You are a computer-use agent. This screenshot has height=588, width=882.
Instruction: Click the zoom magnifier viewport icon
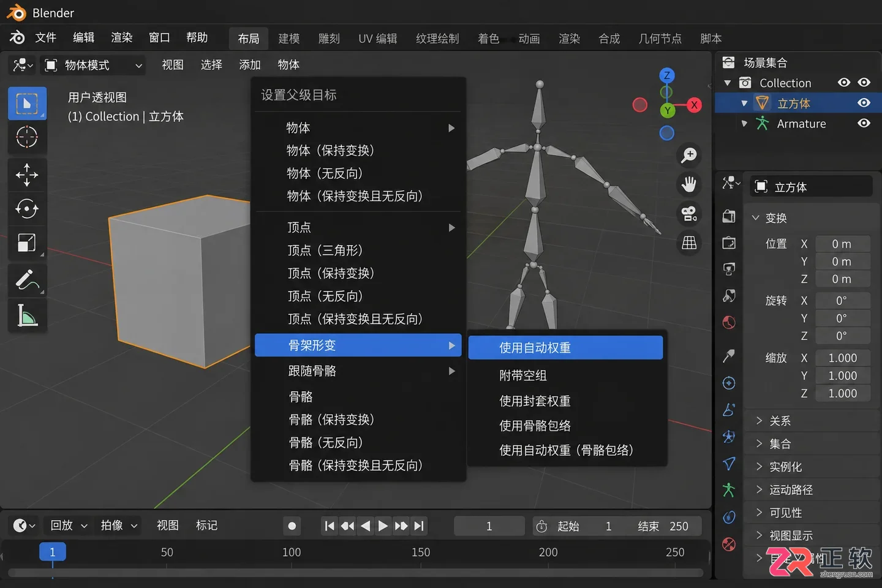coord(689,156)
